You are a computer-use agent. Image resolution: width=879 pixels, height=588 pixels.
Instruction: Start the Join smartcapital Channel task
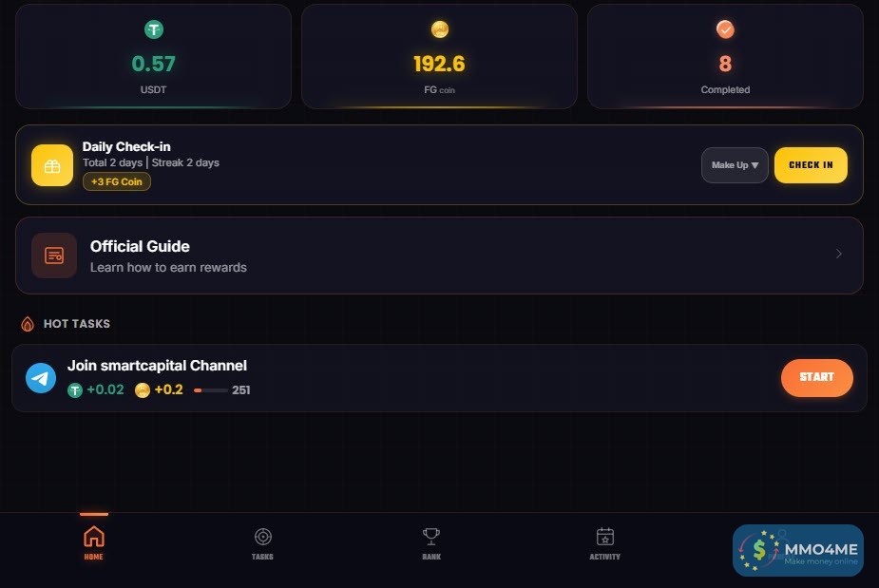click(x=816, y=377)
